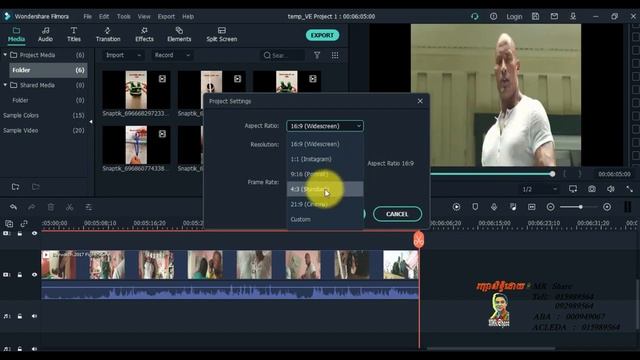Click the add new folder icon

(16, 187)
